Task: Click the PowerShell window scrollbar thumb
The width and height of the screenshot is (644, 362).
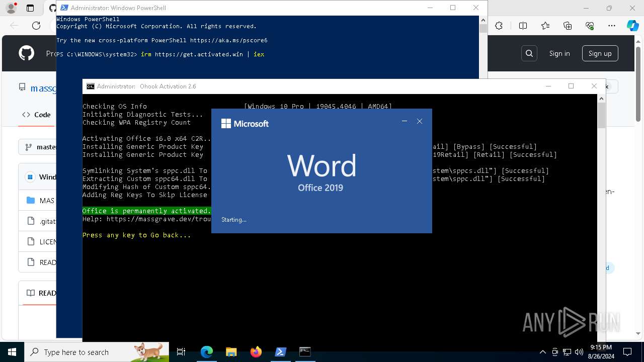Action: pos(483,29)
